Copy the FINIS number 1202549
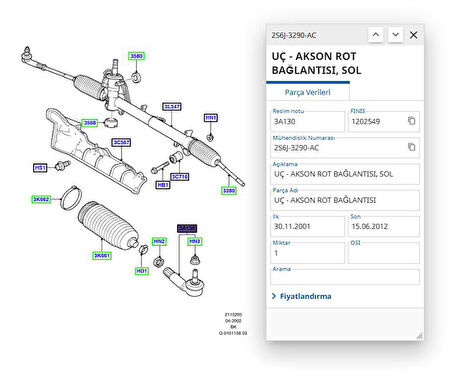 (412, 121)
